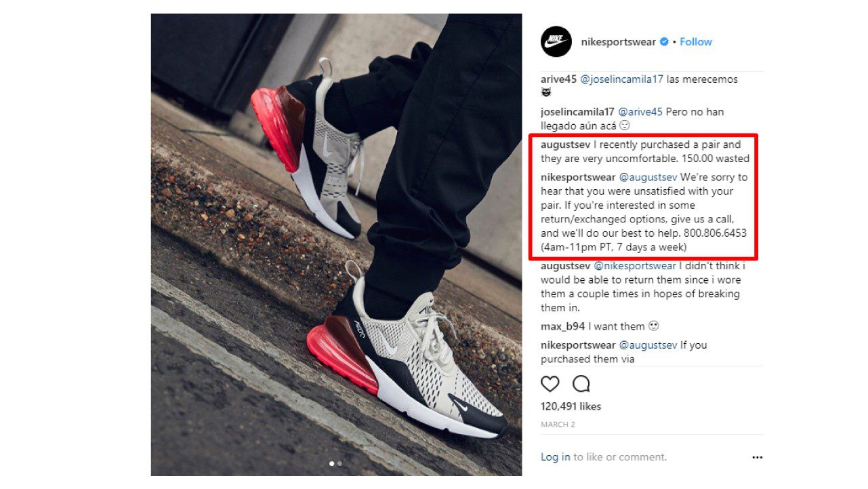
Task: Open the three-dot more options menu
Action: [x=757, y=457]
